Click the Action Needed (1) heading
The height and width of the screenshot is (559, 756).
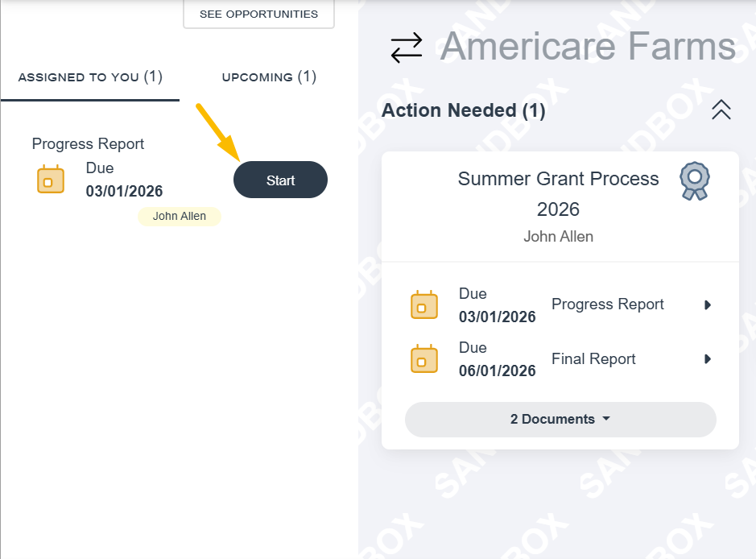coord(463,110)
